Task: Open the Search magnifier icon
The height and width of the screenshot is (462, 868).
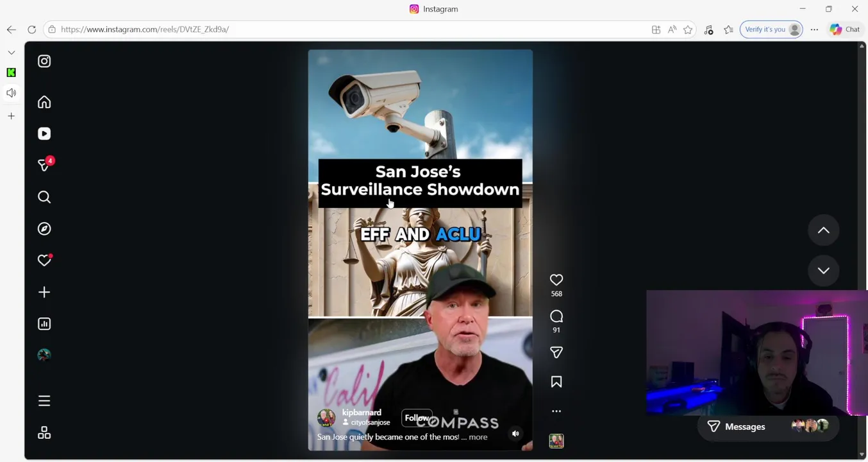Action: [44, 197]
